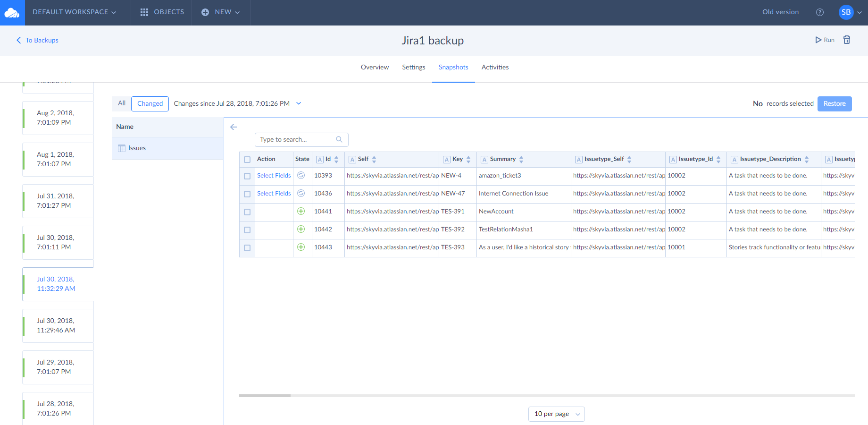Image resolution: width=868 pixels, height=425 pixels.
Task: Click the added state icon for row 10442
Action: coord(301,229)
